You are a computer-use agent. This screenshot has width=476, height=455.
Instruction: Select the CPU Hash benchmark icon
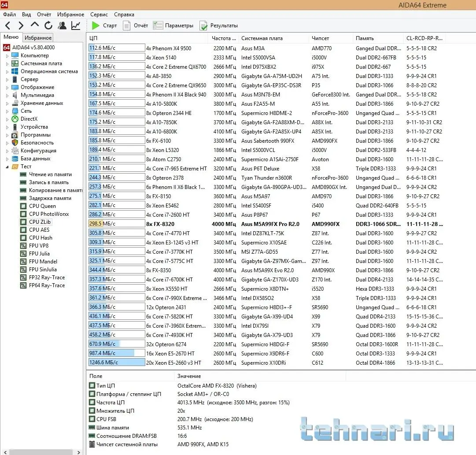(23, 238)
